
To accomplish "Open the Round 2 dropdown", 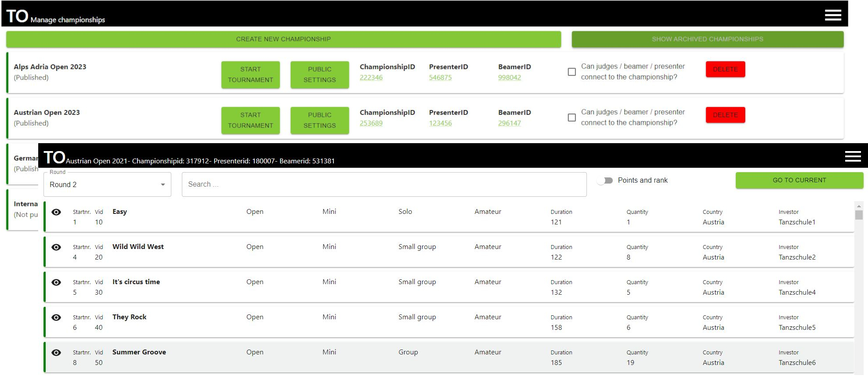I will click(x=107, y=184).
